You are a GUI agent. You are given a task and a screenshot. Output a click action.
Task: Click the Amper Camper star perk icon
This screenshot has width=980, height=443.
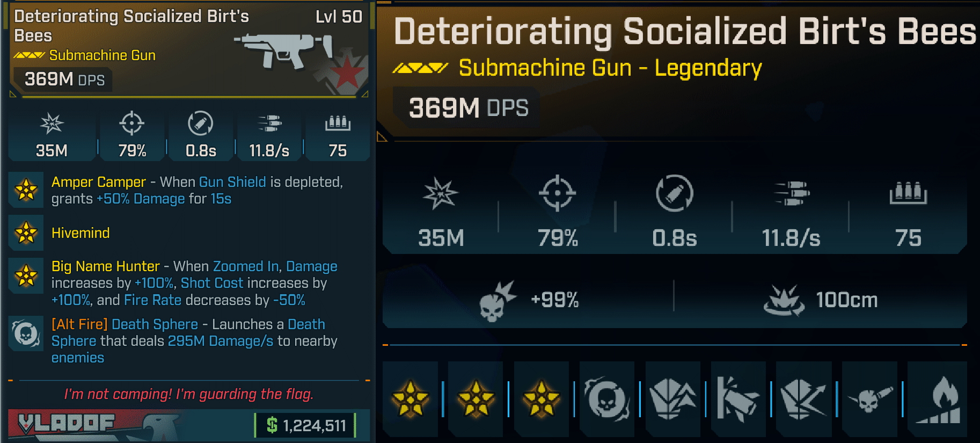point(26,190)
